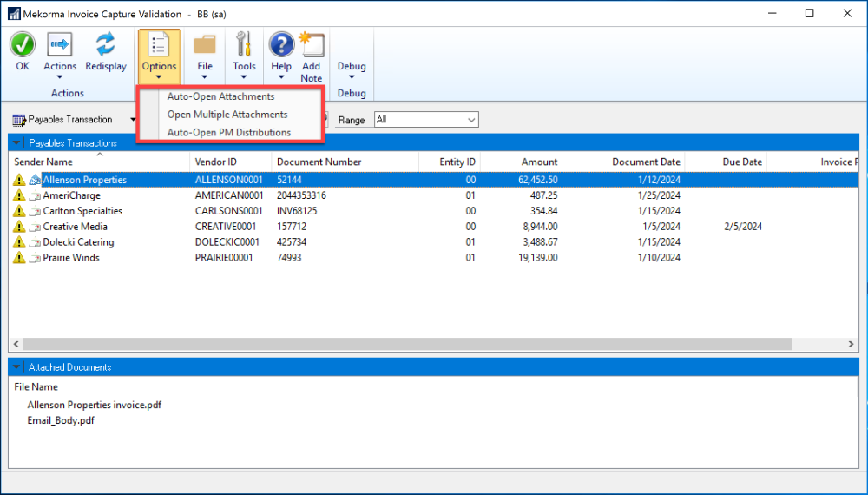The image size is (868, 495).
Task: Open the Range dropdown set to All
Action: click(x=426, y=120)
